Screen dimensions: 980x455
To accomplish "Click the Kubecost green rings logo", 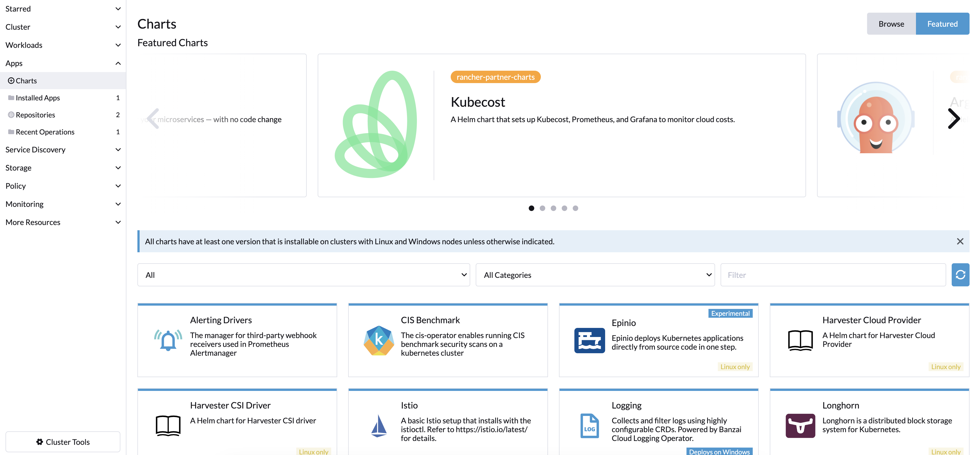I will tap(376, 125).
